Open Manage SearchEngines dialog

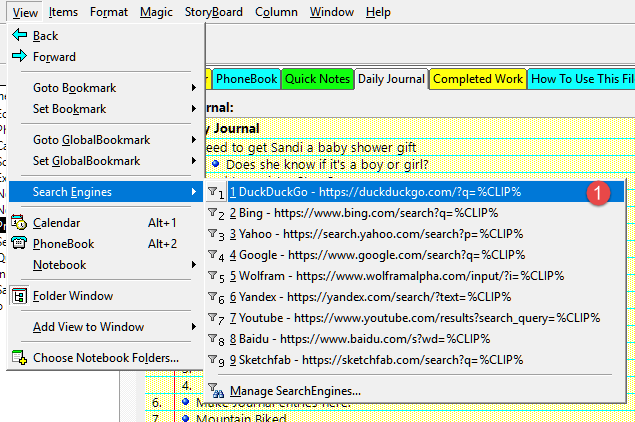415,391
